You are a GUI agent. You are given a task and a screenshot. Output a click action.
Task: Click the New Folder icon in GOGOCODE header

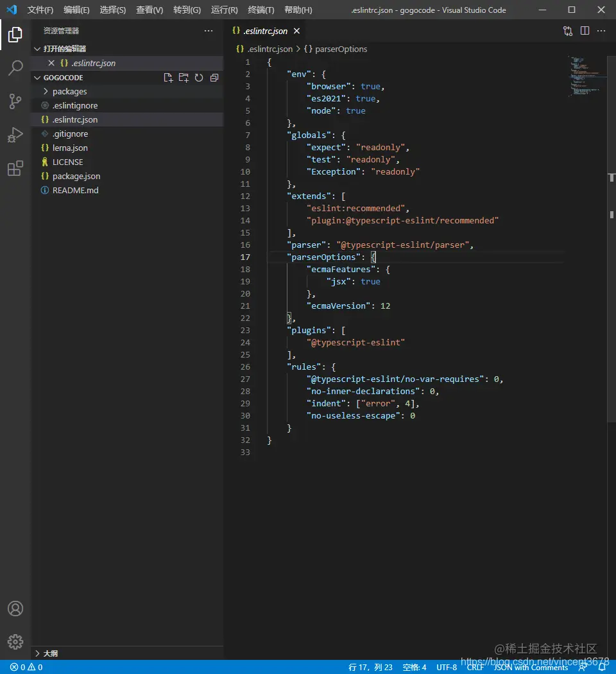tap(184, 78)
